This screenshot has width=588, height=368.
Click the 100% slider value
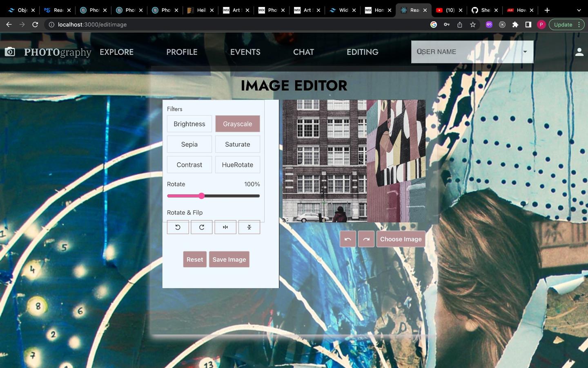click(252, 184)
